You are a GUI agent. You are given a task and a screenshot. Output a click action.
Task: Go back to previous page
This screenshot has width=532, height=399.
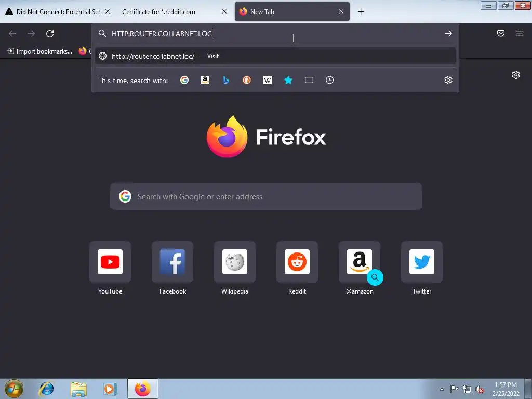tap(12, 34)
